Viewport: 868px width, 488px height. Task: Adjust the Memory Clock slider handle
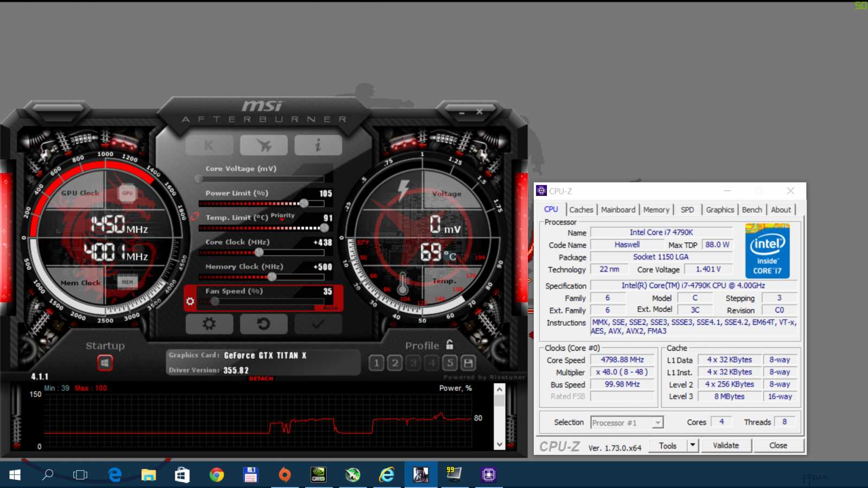coord(272,276)
